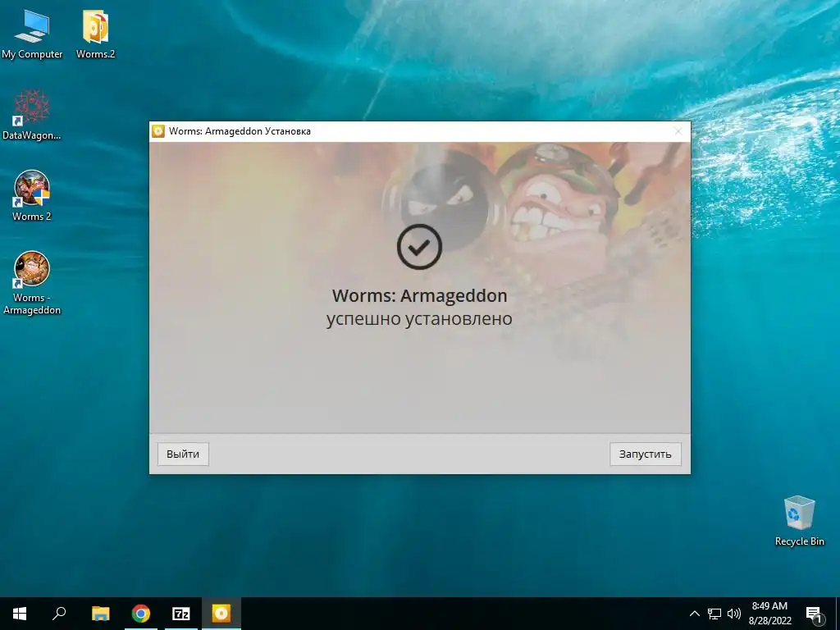Show hidden system tray icons

(694, 614)
